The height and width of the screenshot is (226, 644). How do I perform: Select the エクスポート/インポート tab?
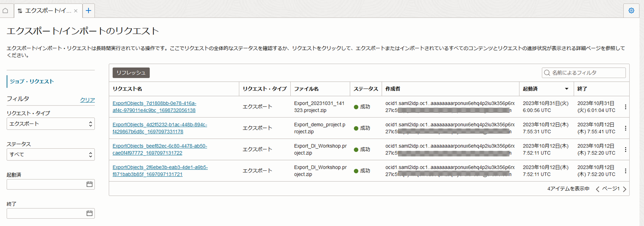point(48,11)
